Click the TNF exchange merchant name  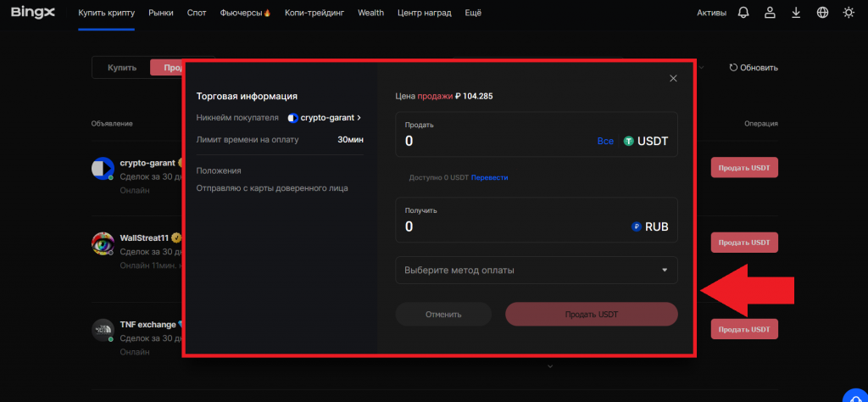click(147, 325)
